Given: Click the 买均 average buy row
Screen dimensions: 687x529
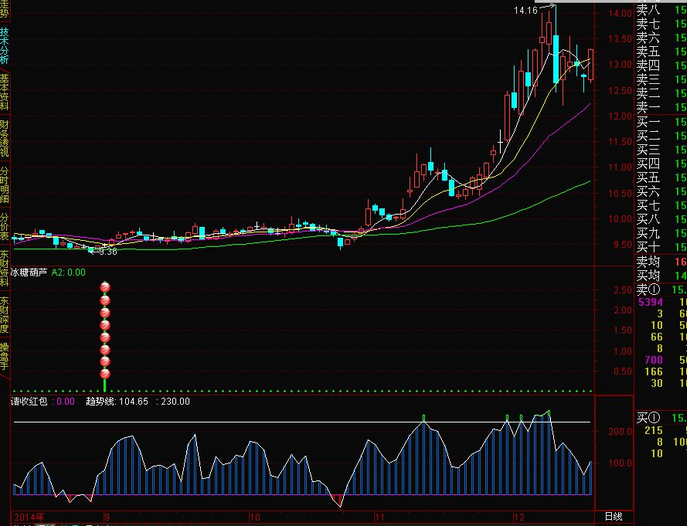Looking at the screenshot, I should pos(661,276).
